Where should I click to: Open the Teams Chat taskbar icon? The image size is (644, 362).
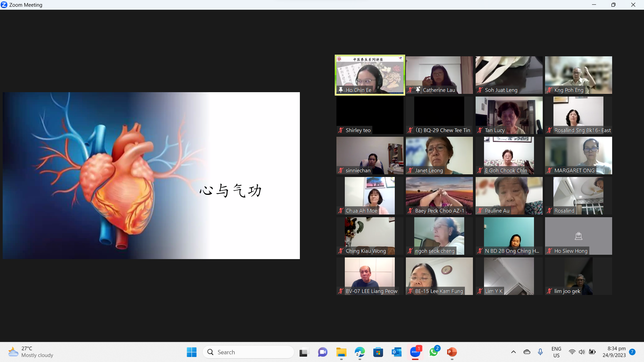(323, 352)
